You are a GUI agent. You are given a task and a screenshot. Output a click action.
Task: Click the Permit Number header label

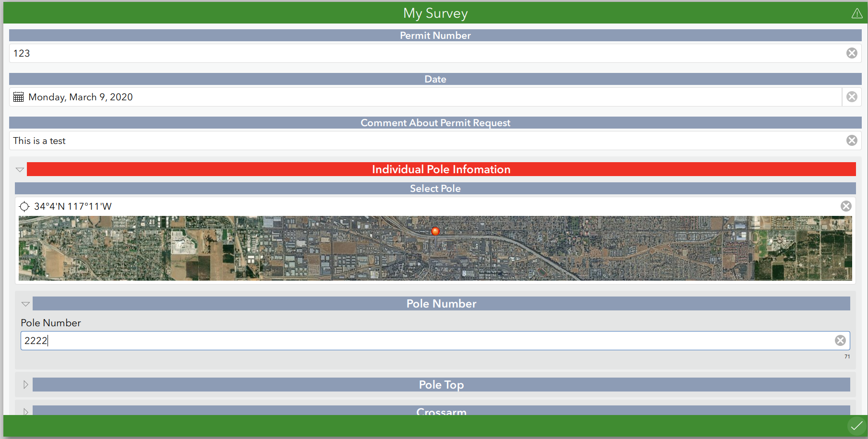pos(435,36)
